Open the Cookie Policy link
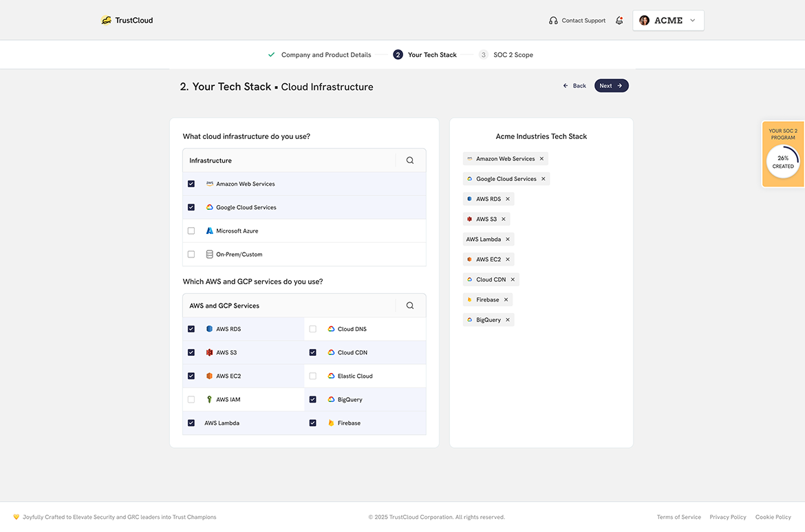The image size is (805, 532). point(773,517)
